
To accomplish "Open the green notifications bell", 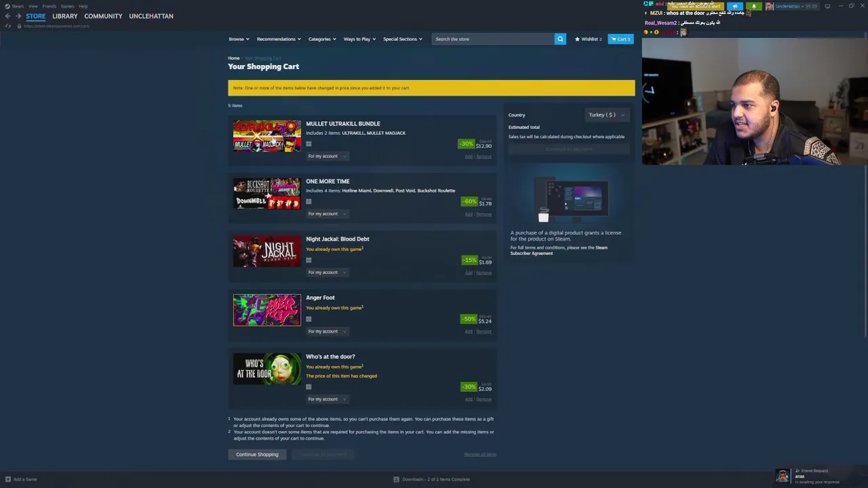I will tap(753, 6).
